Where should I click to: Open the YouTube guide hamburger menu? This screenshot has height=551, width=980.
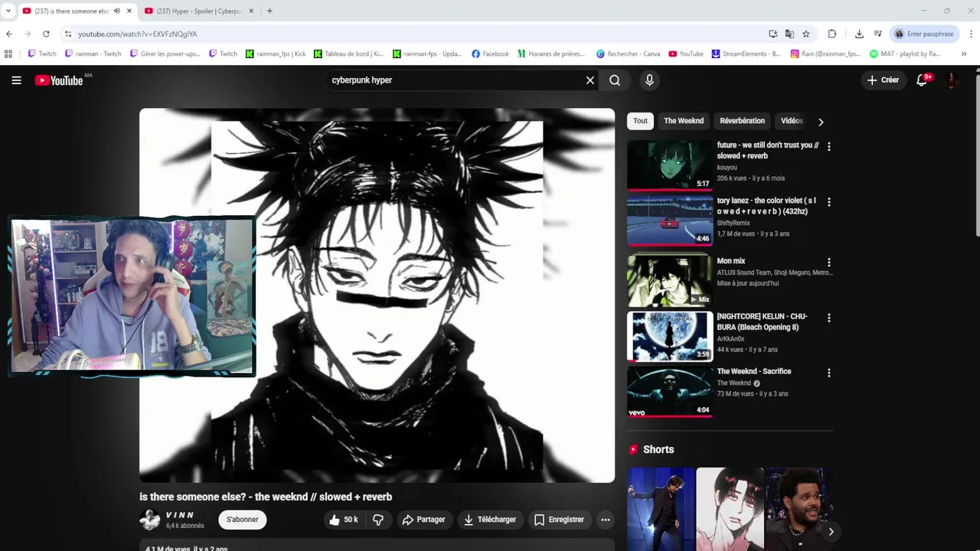16,80
